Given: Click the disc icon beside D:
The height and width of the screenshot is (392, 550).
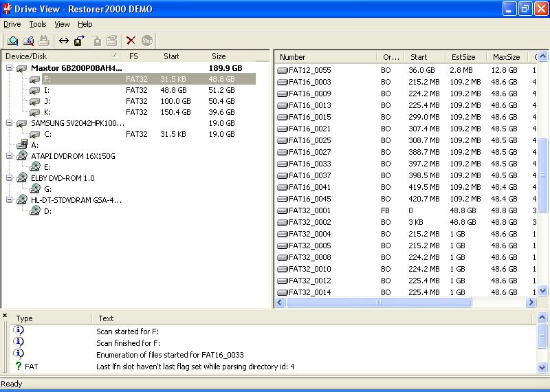Looking at the screenshot, I should (35, 210).
